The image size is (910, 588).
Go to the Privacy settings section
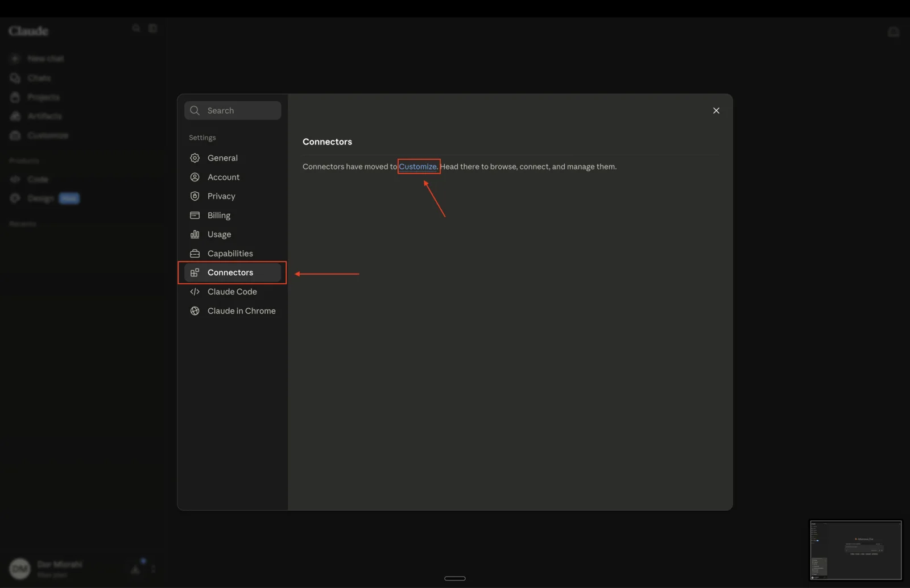point(233,196)
